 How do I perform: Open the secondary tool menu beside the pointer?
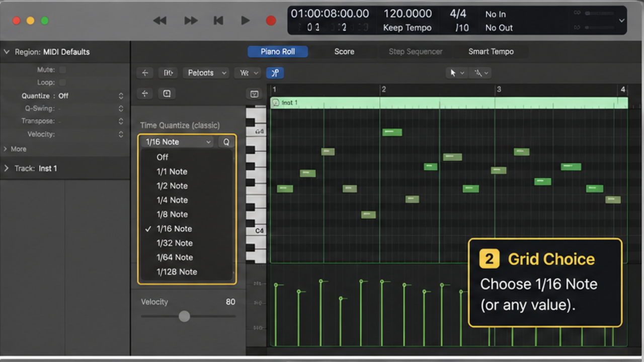(x=480, y=73)
